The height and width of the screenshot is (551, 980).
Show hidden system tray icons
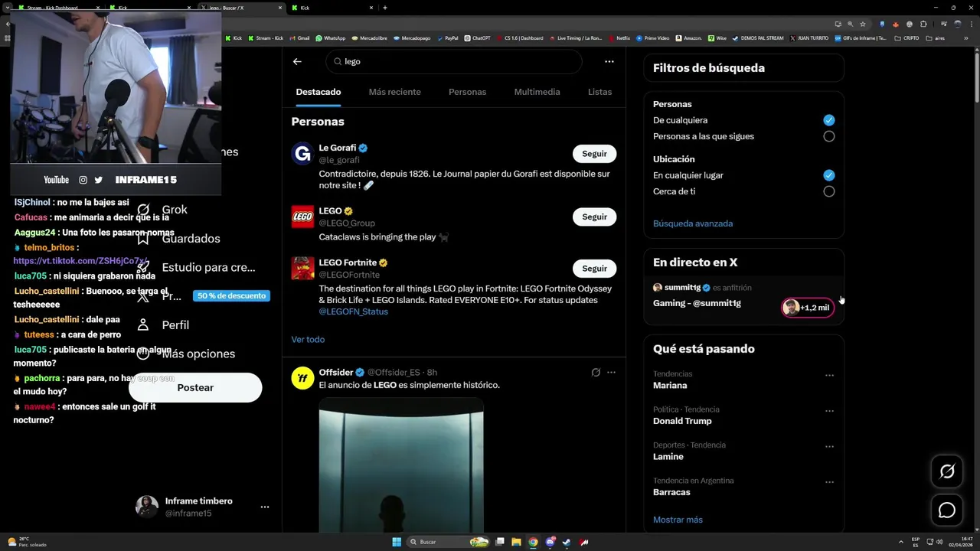900,542
